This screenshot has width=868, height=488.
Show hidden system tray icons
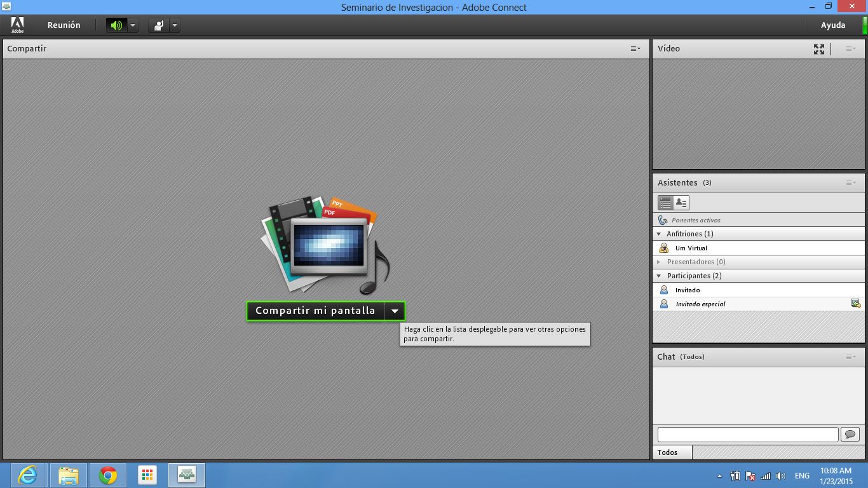coord(719,476)
